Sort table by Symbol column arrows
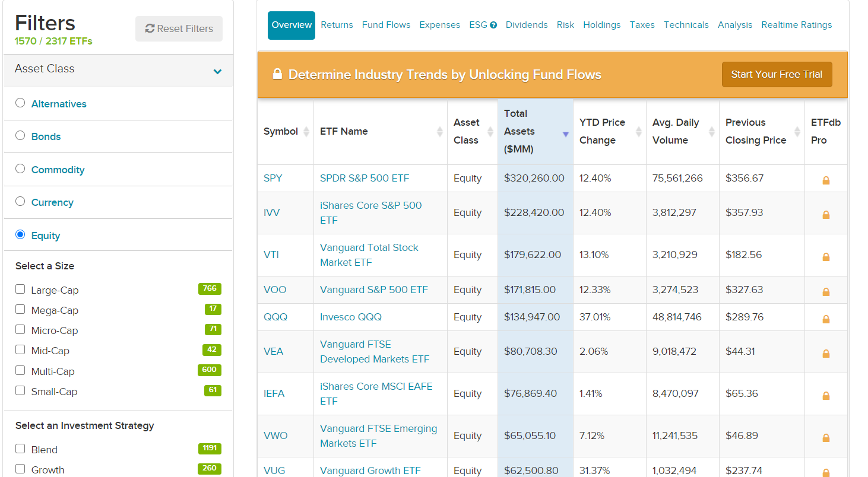The width and height of the screenshot is (868, 477). (306, 132)
